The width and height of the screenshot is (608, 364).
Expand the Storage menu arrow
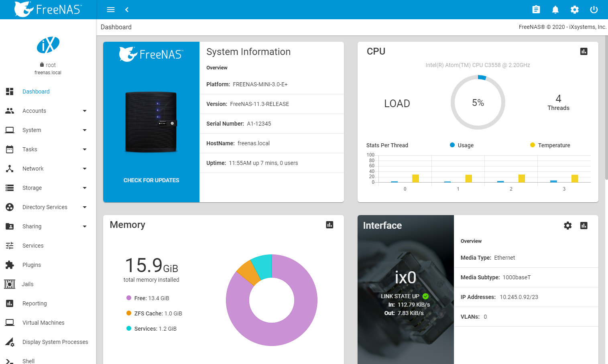pos(84,188)
